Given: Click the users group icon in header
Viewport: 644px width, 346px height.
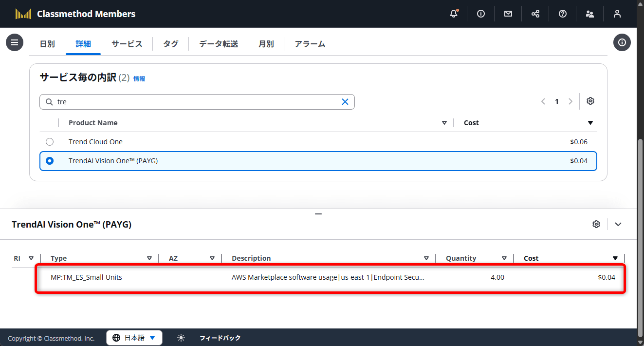Looking at the screenshot, I should click(x=590, y=14).
